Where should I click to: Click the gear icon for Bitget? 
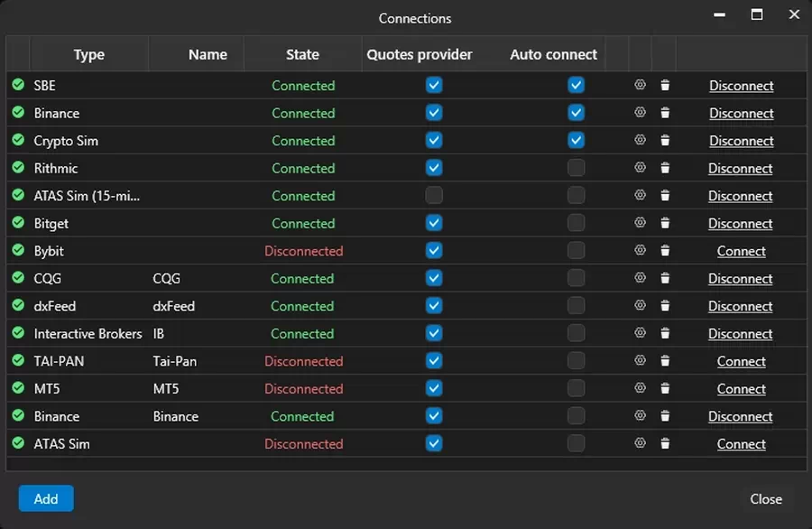[x=640, y=223]
